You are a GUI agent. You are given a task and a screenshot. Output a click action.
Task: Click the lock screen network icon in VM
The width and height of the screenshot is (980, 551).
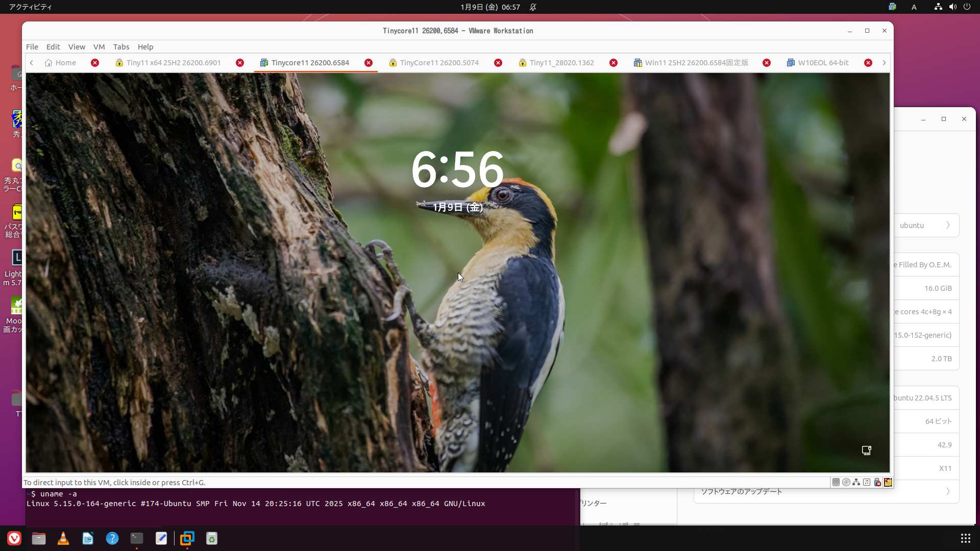pos(866,450)
